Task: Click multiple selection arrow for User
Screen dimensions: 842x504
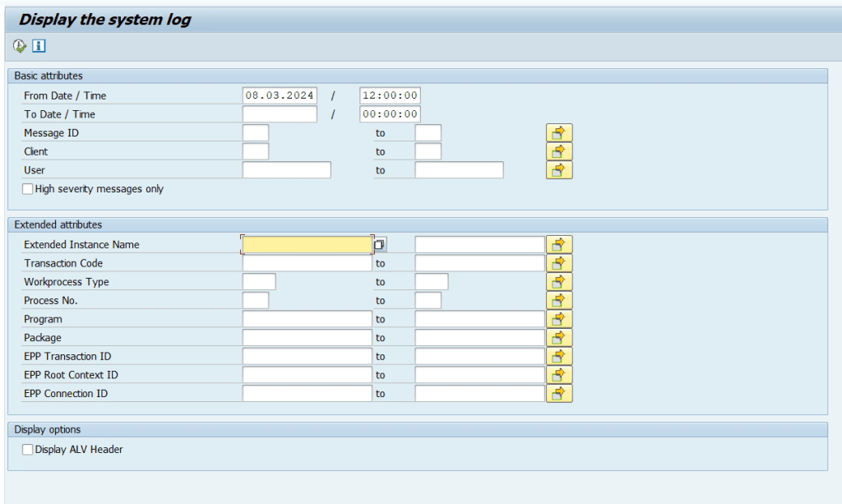Action: 559,170
